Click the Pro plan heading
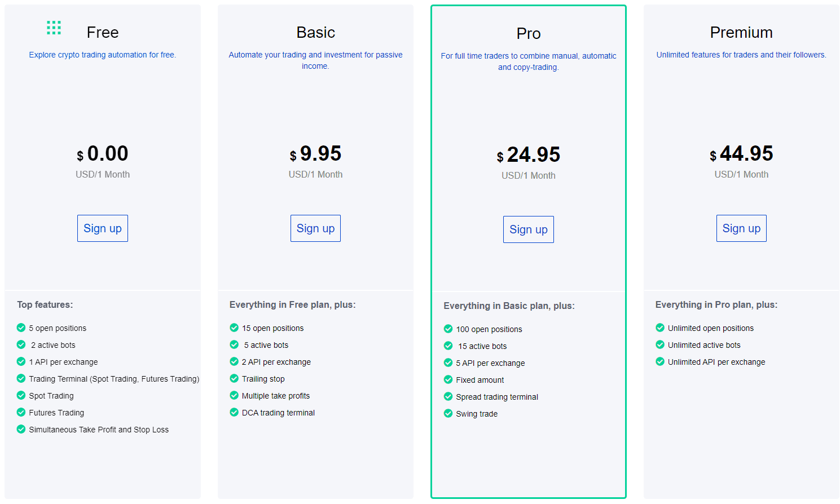The height and width of the screenshot is (504, 840). tap(529, 34)
